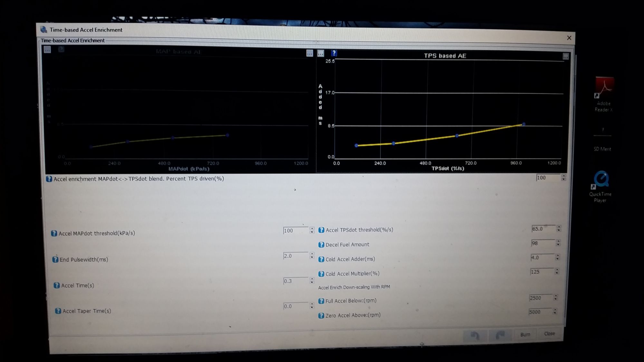Screen dimensions: 644x362
Task: Show help for Decel Fuel Amount
Action: tap(321, 245)
